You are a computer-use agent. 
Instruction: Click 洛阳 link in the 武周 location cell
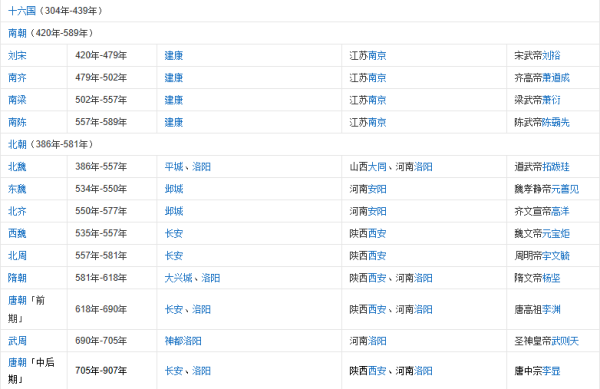coord(377,340)
